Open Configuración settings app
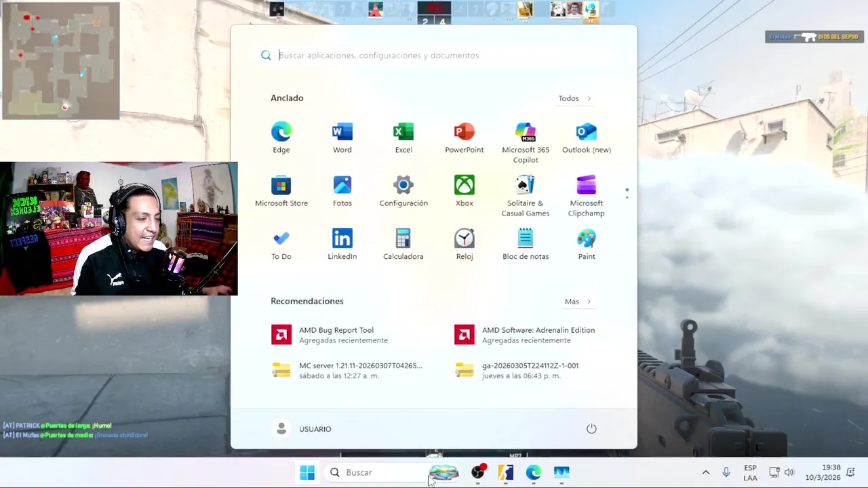This screenshot has width=868, height=488. pos(403,191)
